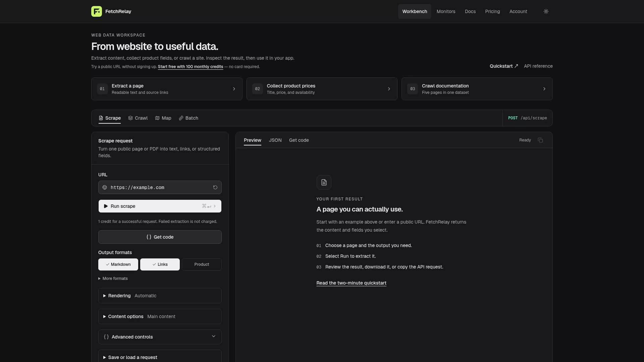Click the arrow on Collect product prices card
644x362 pixels.
coord(389,89)
